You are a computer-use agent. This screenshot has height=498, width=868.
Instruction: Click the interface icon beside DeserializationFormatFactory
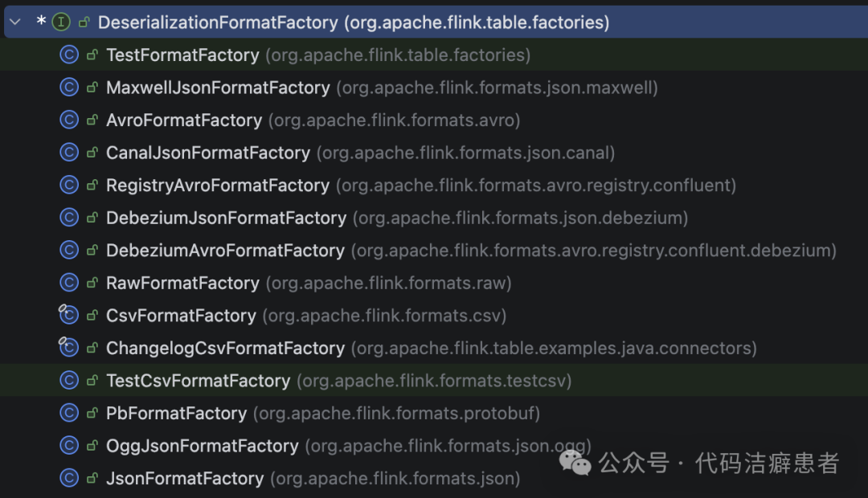tap(59, 22)
